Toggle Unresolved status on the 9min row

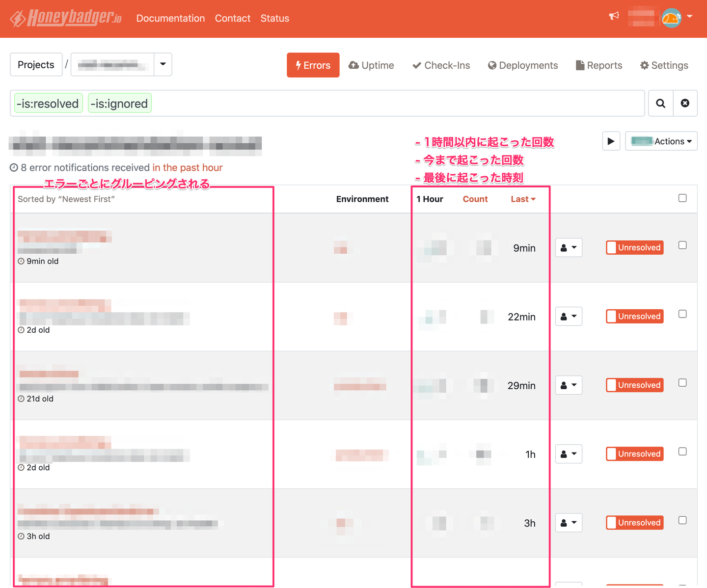[x=635, y=248]
